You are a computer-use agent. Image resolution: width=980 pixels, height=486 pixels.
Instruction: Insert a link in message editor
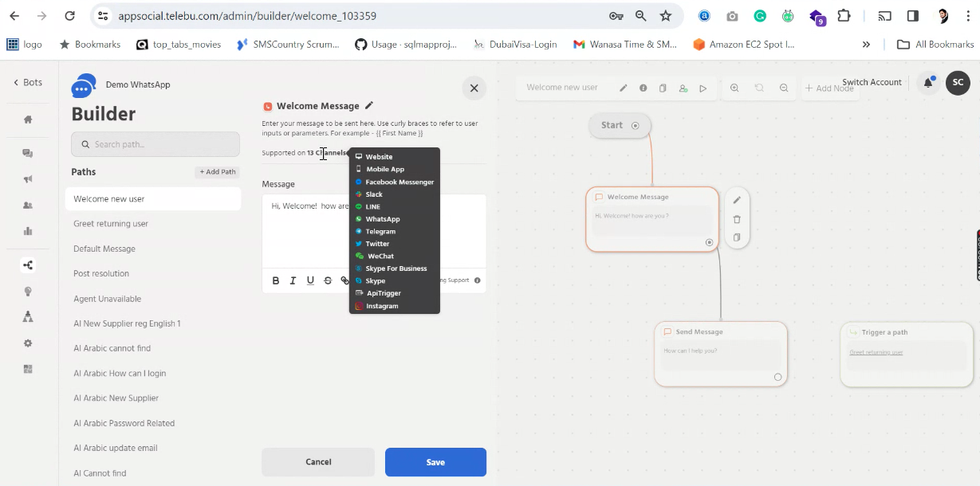point(344,280)
